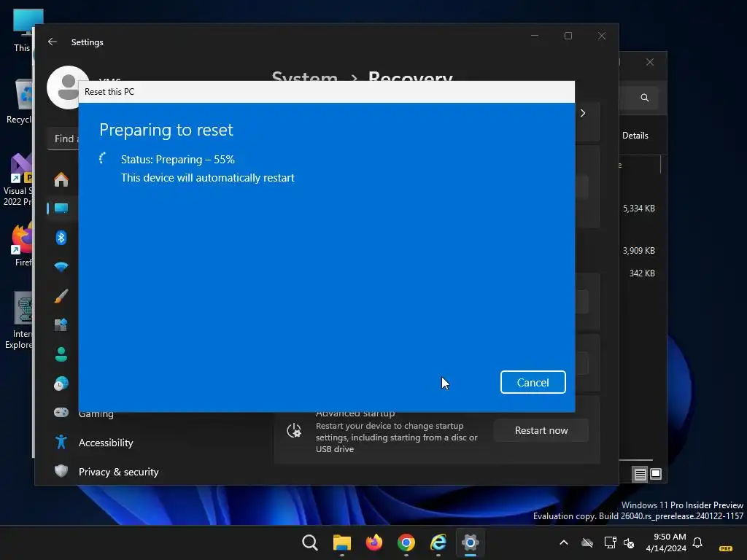Open Search from the taskbar
Viewport: 747px width, 560px height.
[309, 542]
